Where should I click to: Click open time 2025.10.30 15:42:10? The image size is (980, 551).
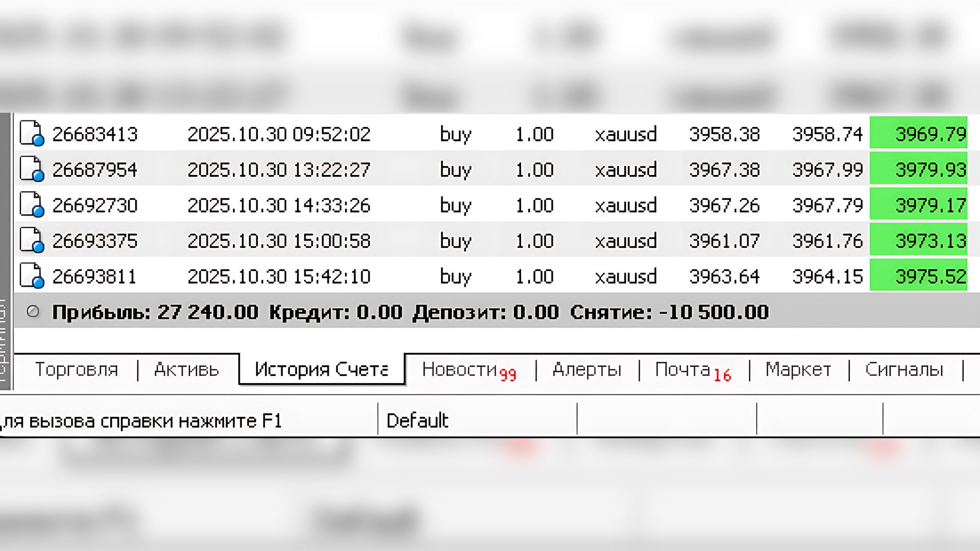click(x=279, y=277)
